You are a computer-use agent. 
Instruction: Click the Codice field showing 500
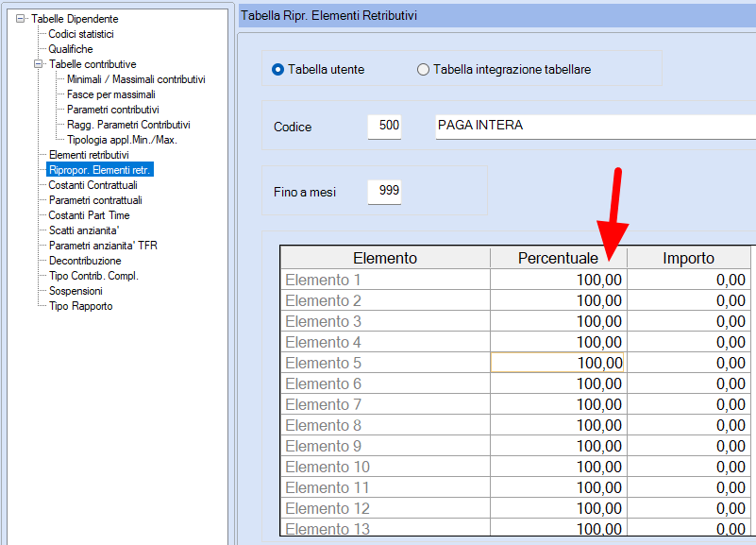pos(384,127)
